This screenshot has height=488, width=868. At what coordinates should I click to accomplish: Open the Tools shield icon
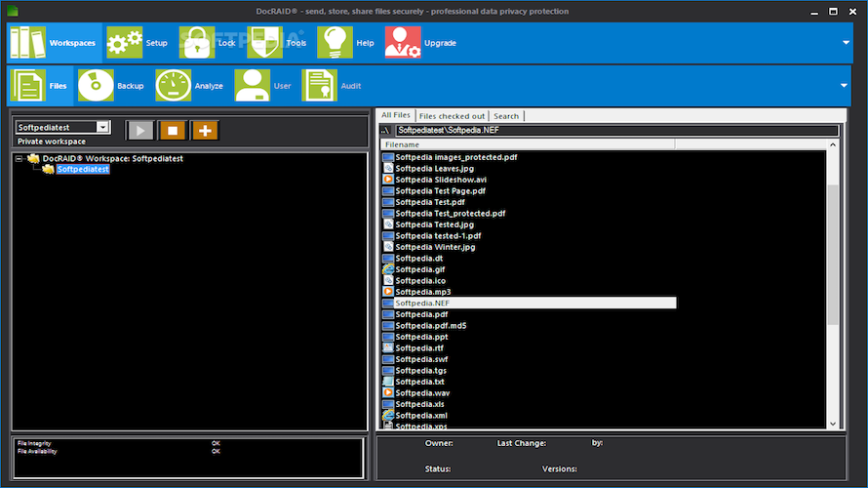[x=264, y=43]
